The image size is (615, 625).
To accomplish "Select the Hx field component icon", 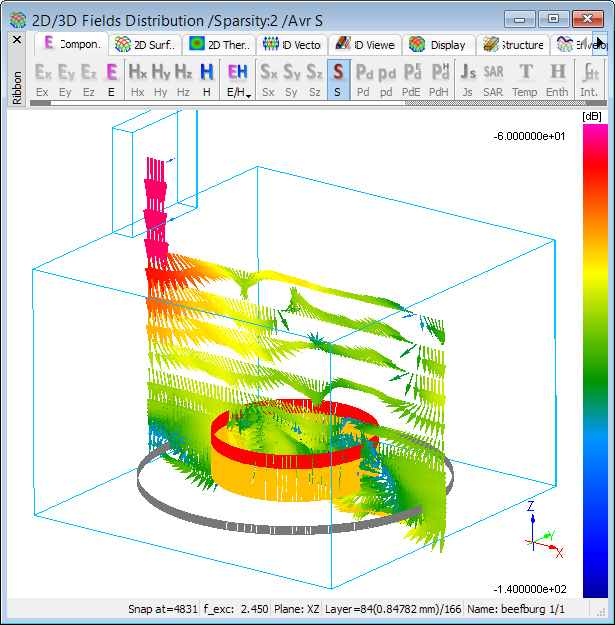I will (138, 79).
